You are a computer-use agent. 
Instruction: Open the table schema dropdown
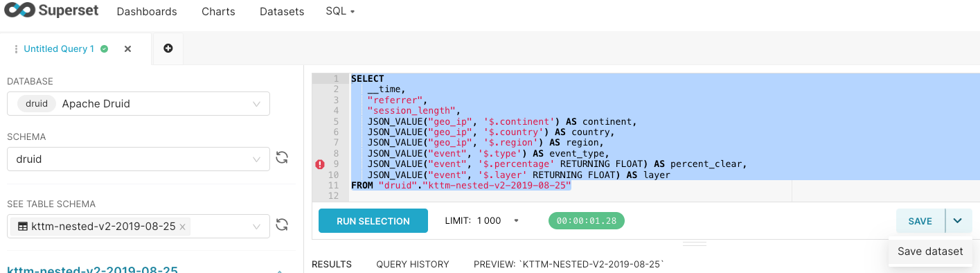coord(139,226)
